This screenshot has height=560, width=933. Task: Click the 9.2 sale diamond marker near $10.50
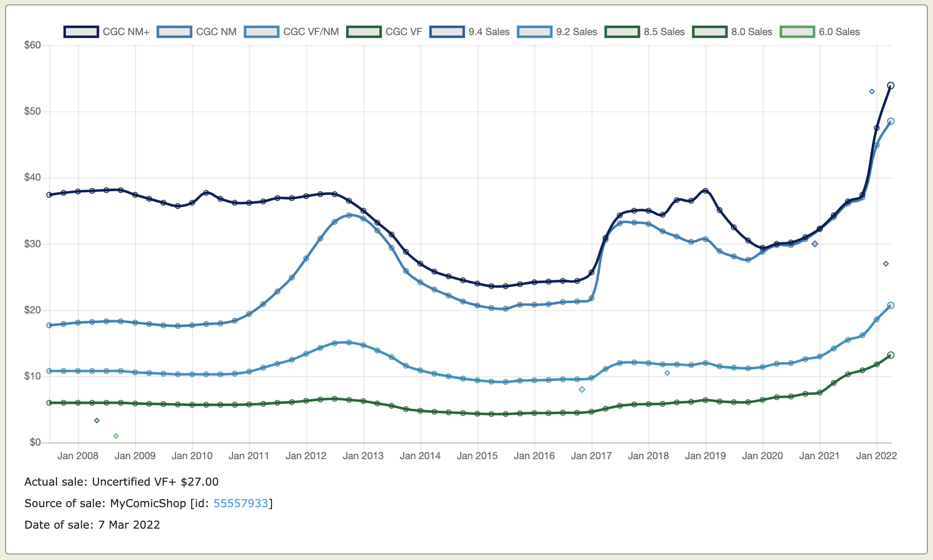pos(667,373)
